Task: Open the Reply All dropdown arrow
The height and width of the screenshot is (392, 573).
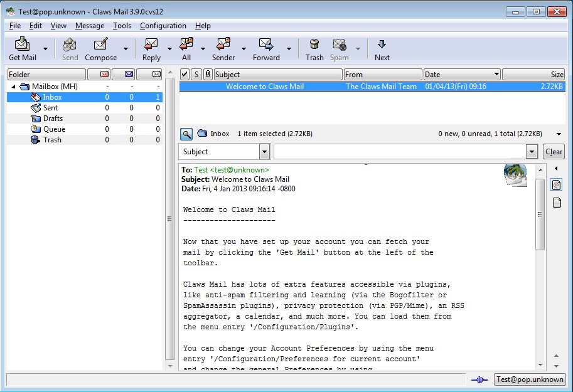Action: [203, 48]
